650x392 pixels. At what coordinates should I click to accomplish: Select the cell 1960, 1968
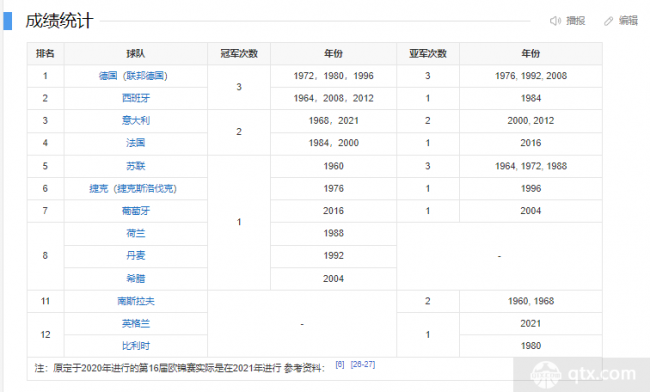pyautogui.click(x=531, y=301)
